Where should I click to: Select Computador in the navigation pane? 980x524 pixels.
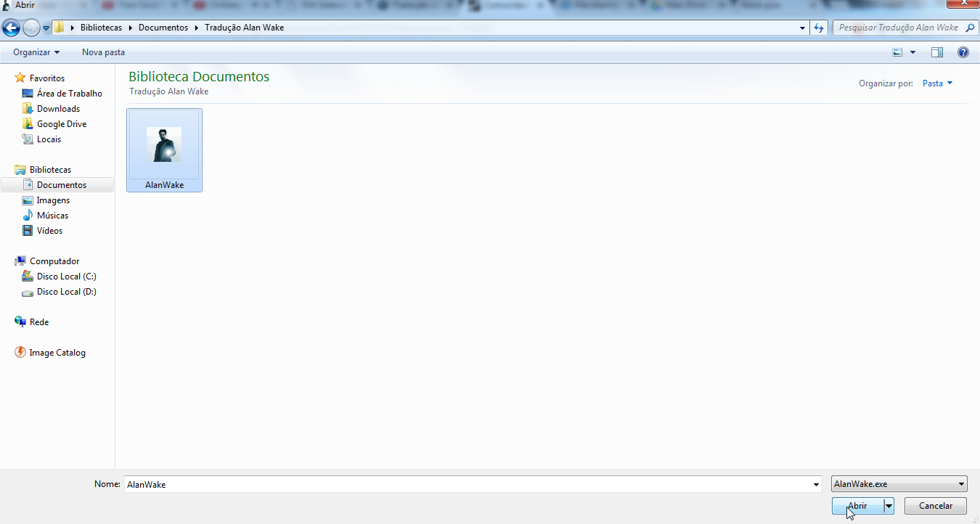pos(54,261)
